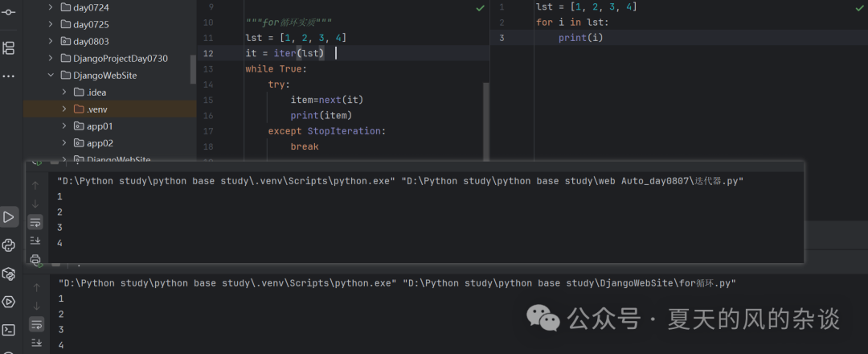Select DjangoProjectDay0730 in the project tree
The image size is (868, 354).
click(120, 58)
